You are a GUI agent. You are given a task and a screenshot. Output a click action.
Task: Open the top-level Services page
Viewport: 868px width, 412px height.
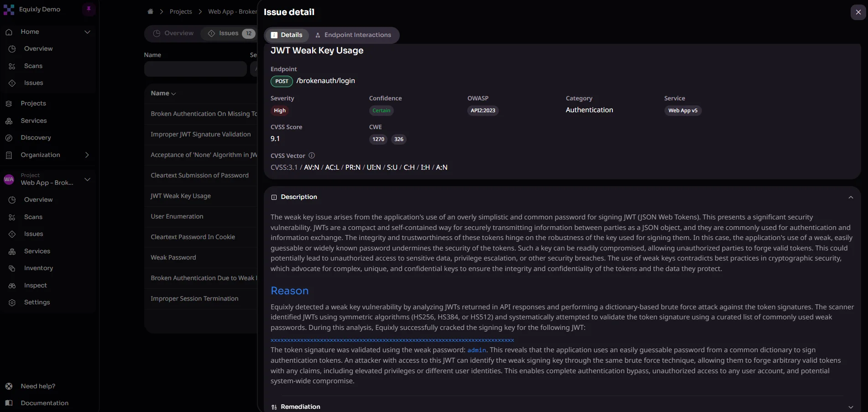[x=34, y=121]
